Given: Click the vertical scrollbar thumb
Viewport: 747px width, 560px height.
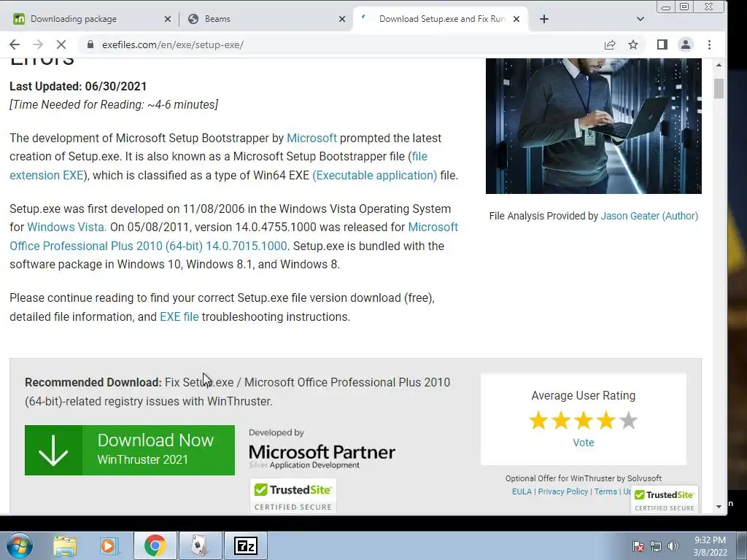Looking at the screenshot, I should 719,88.
